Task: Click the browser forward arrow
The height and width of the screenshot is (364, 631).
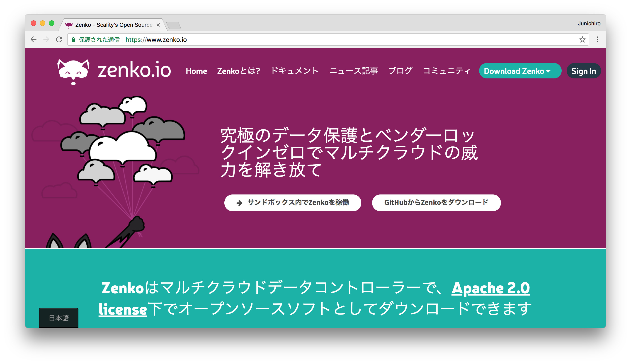Action: pyautogui.click(x=46, y=39)
